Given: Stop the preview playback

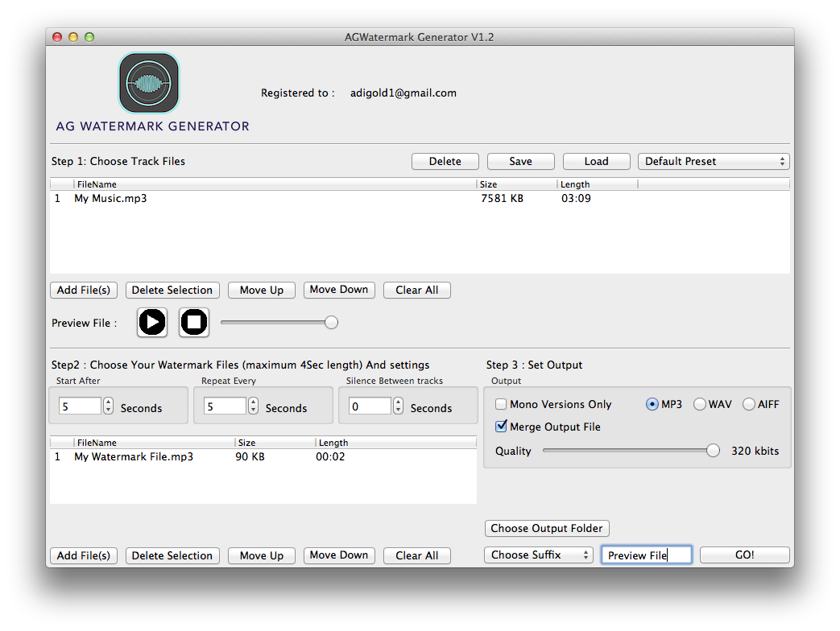Looking at the screenshot, I should click(194, 323).
